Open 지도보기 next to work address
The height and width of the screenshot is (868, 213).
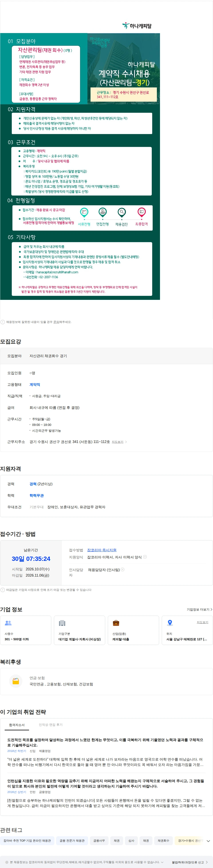coord(118,442)
